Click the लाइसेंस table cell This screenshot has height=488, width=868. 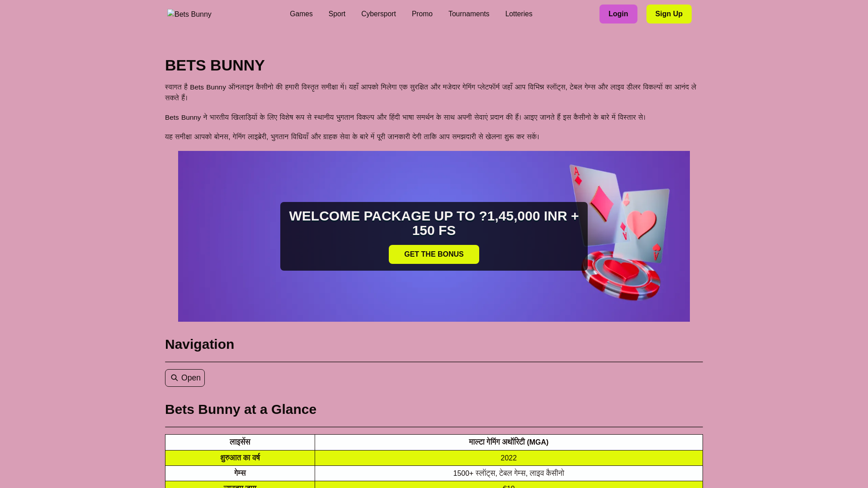click(x=240, y=442)
